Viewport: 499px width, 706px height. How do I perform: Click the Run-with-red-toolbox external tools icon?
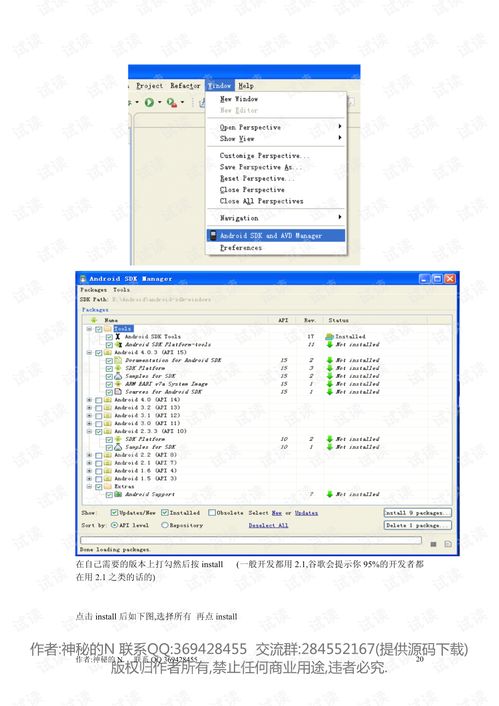(171, 103)
